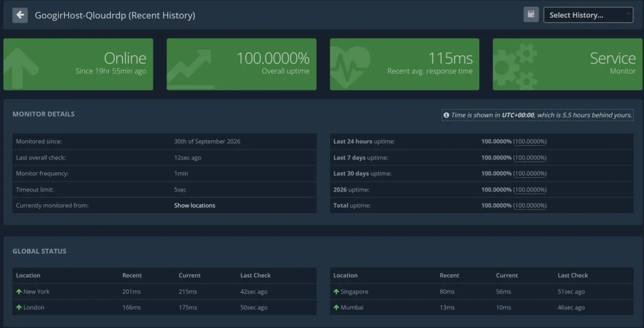Click the MONITOR DETAILS heading
This screenshot has height=328, width=644.
click(x=43, y=114)
